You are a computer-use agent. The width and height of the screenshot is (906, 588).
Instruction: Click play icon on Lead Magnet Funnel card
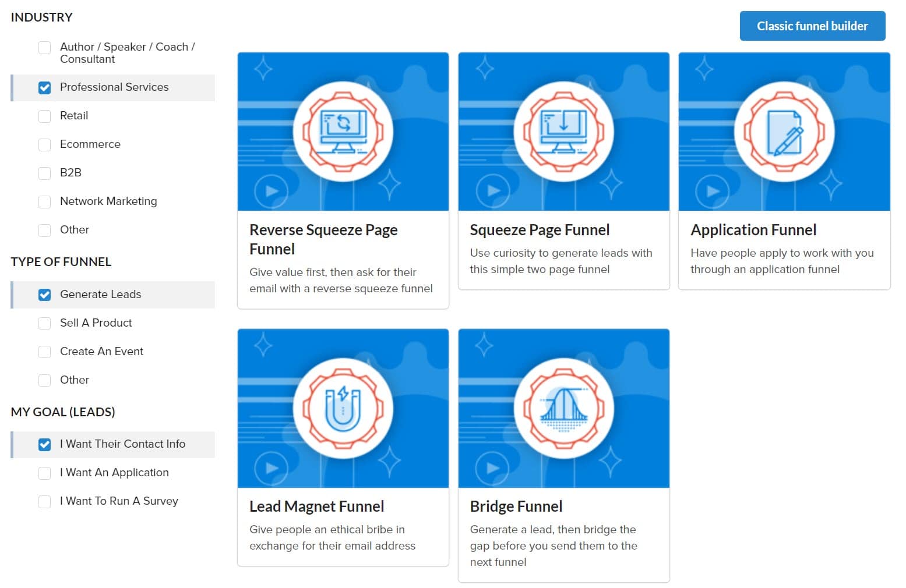coord(272,467)
